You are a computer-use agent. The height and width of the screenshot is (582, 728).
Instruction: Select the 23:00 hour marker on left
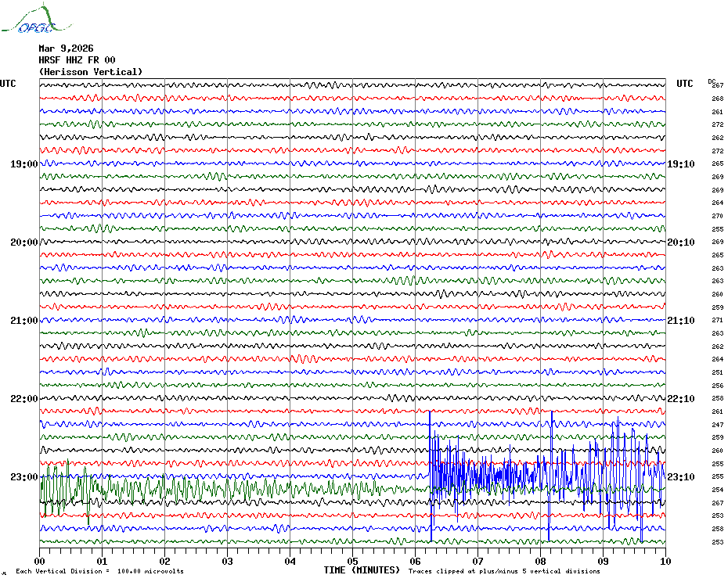[x=23, y=477]
